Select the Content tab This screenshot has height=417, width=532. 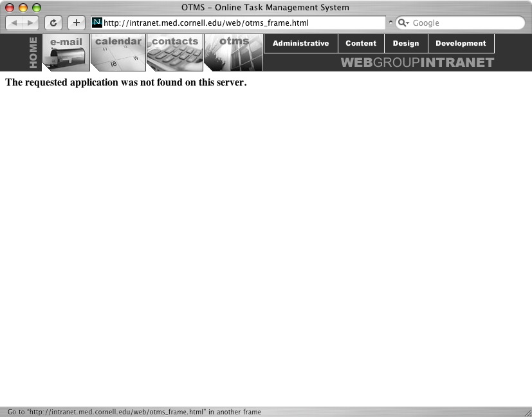361,44
